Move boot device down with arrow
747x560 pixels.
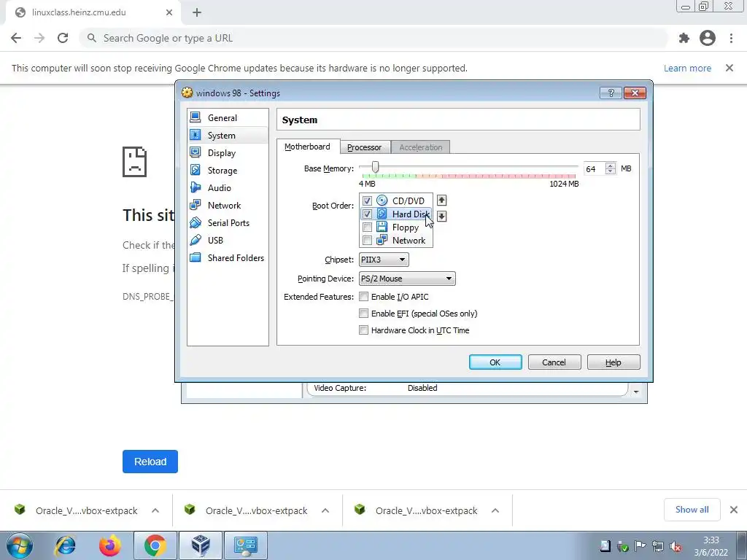pos(441,216)
